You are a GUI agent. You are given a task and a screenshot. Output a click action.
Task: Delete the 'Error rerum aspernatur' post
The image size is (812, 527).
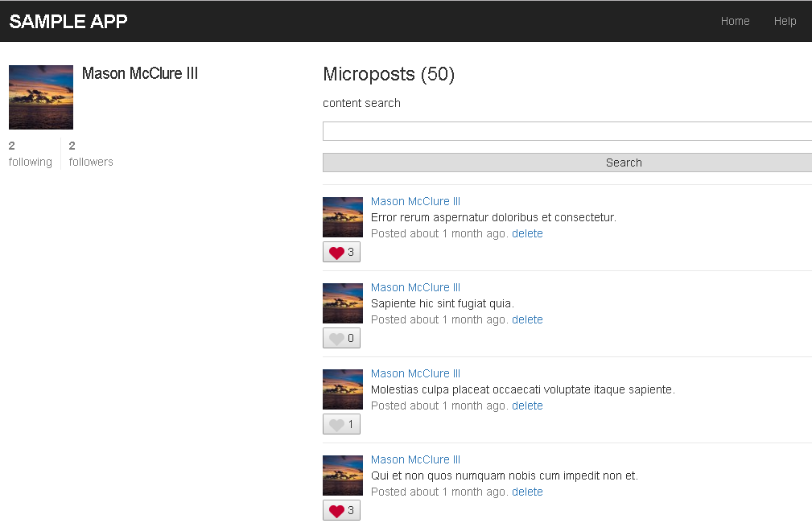(x=527, y=233)
